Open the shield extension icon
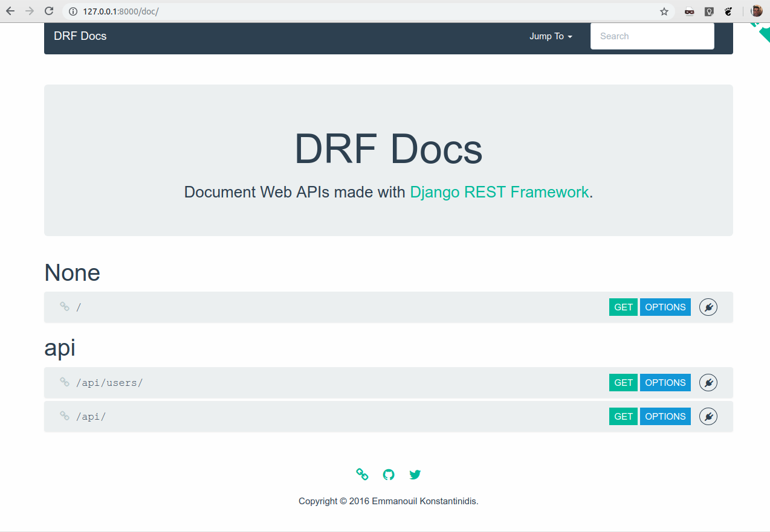This screenshot has width=770, height=532. [710, 11]
